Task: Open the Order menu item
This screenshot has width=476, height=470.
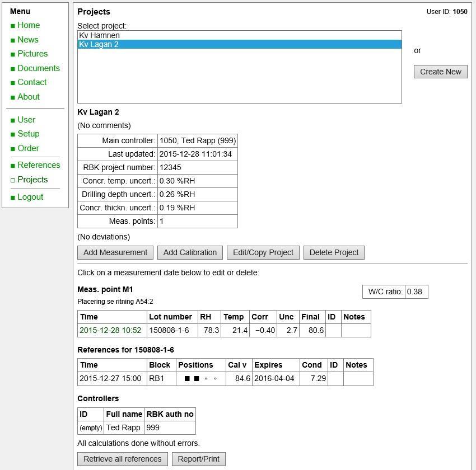Action: 28,148
